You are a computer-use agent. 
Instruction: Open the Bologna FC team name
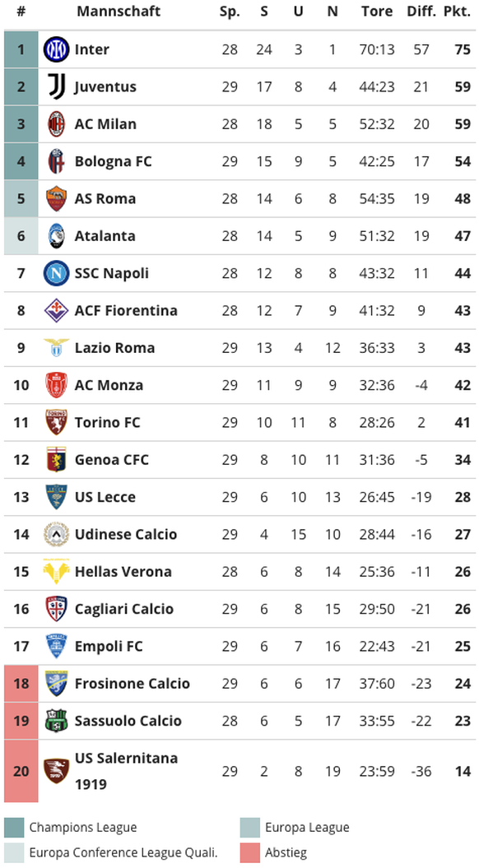tap(113, 161)
